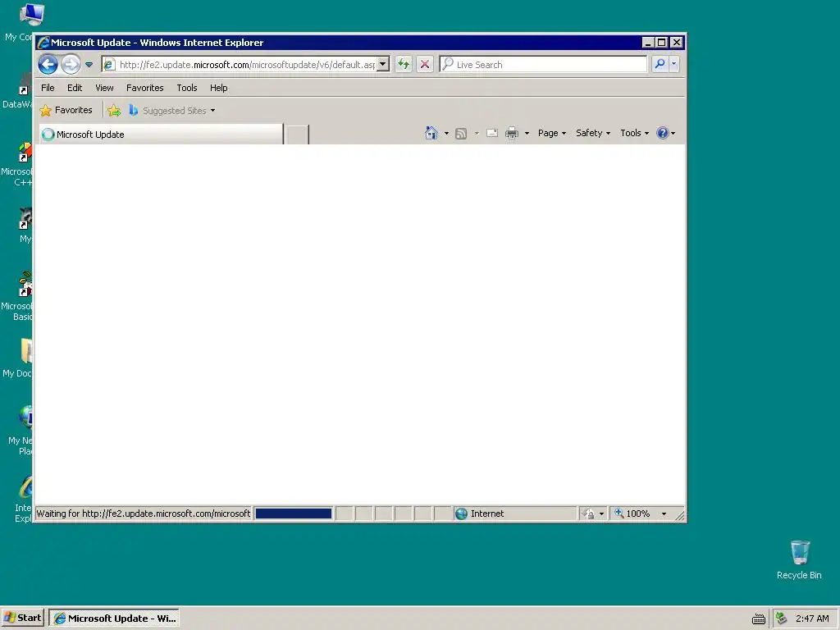
Task: Select the Recycle Bin desktop icon
Action: (799, 559)
